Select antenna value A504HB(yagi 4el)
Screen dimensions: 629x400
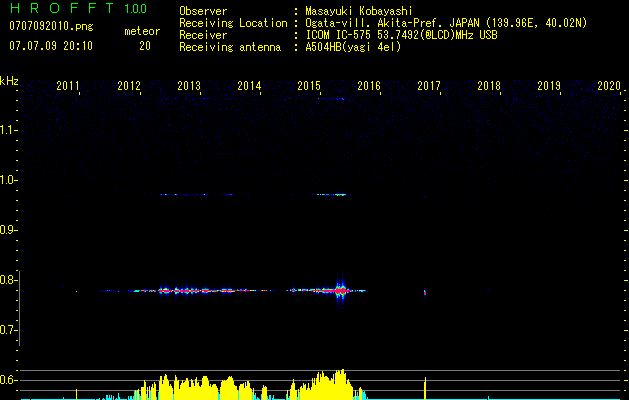tap(353, 47)
